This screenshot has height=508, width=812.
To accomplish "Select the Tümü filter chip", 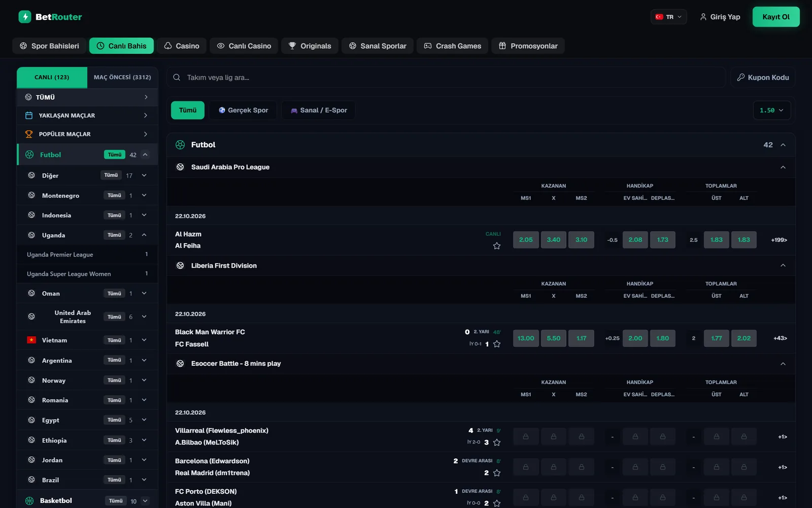I will 188,110.
